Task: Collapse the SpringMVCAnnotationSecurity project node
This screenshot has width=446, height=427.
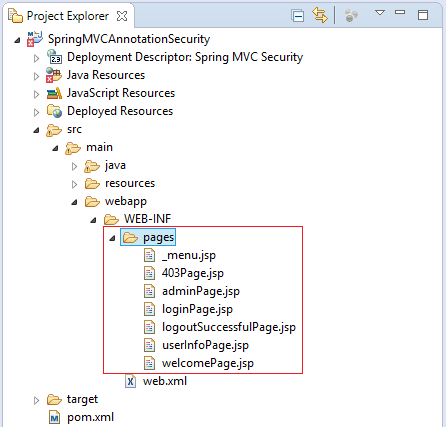Action: (17, 41)
